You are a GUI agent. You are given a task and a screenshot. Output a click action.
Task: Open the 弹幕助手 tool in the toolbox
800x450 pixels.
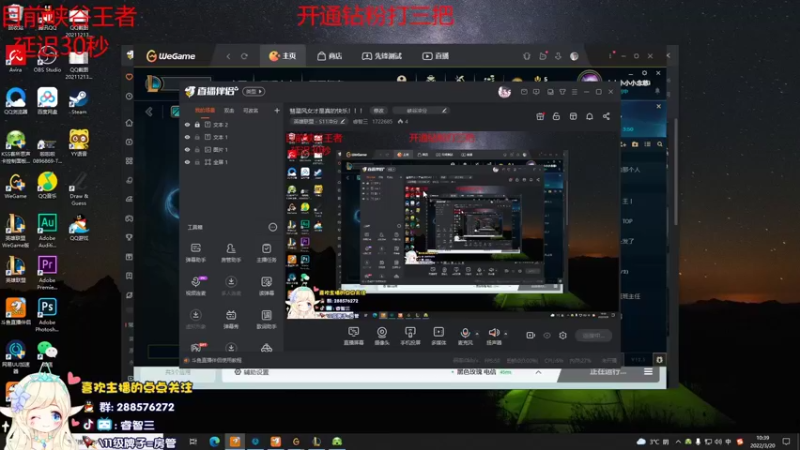pos(195,252)
